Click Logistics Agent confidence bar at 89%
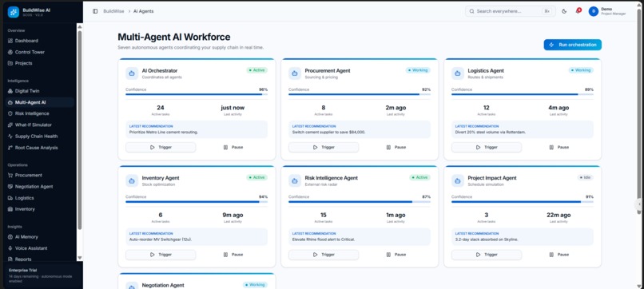 523,94
